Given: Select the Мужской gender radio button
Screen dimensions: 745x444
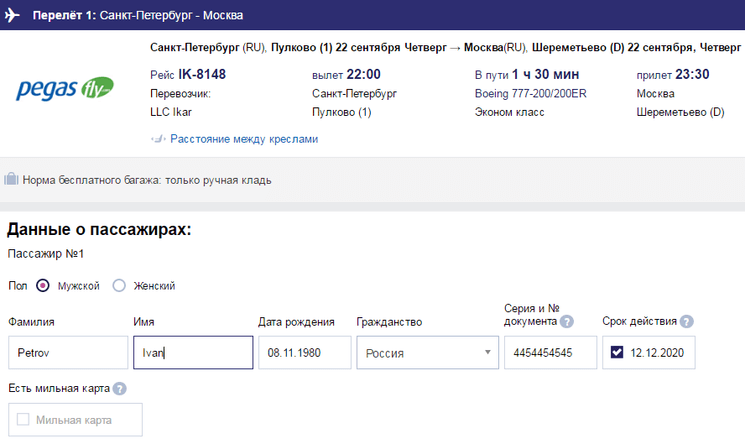Looking at the screenshot, I should click(x=43, y=286).
